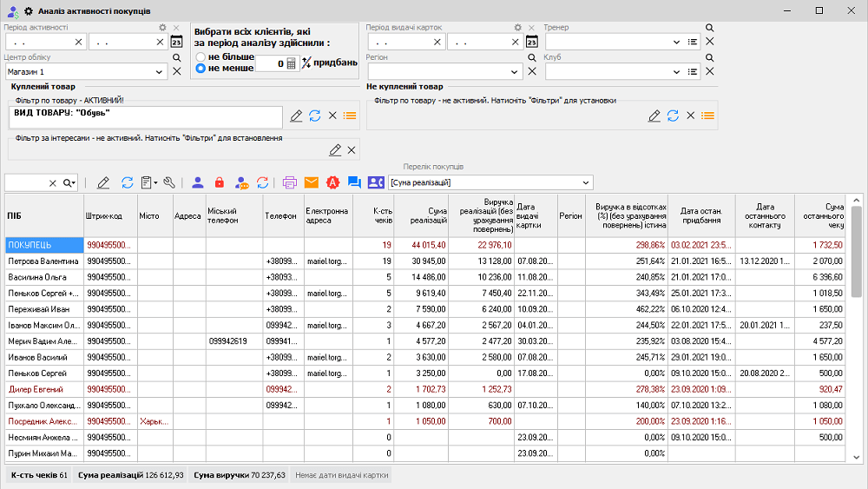Open the wrench settings tool in toolbar
Screen dimensions: 868x489
click(169, 182)
